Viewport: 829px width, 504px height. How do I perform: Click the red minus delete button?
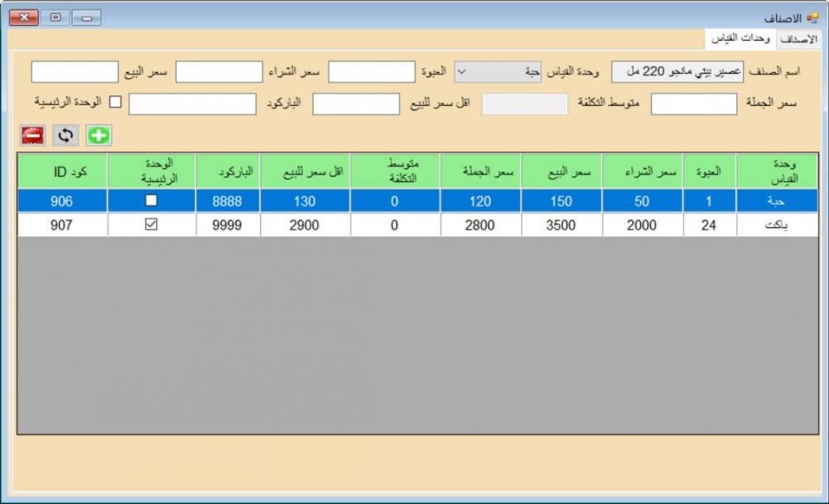pos(32,135)
